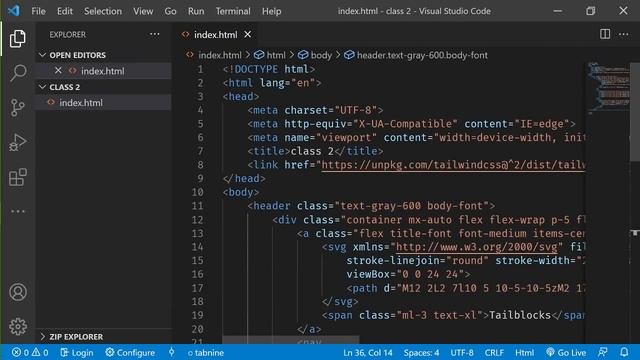
Task: Close the index.html editor tab
Action: click(x=247, y=35)
